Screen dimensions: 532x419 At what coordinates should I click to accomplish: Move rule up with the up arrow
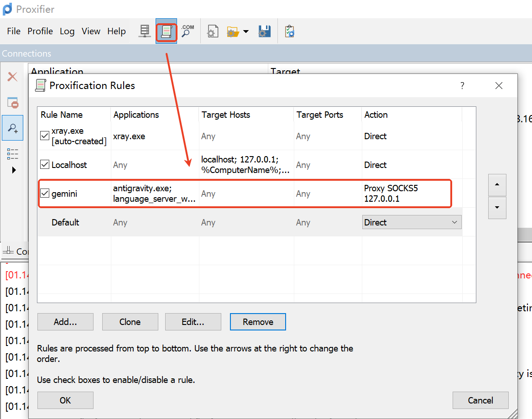coord(497,185)
